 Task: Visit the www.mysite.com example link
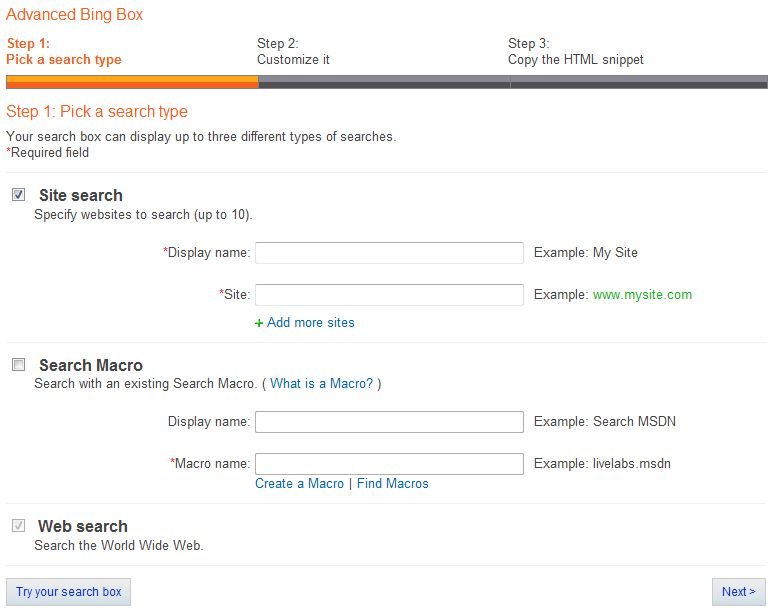(x=642, y=295)
